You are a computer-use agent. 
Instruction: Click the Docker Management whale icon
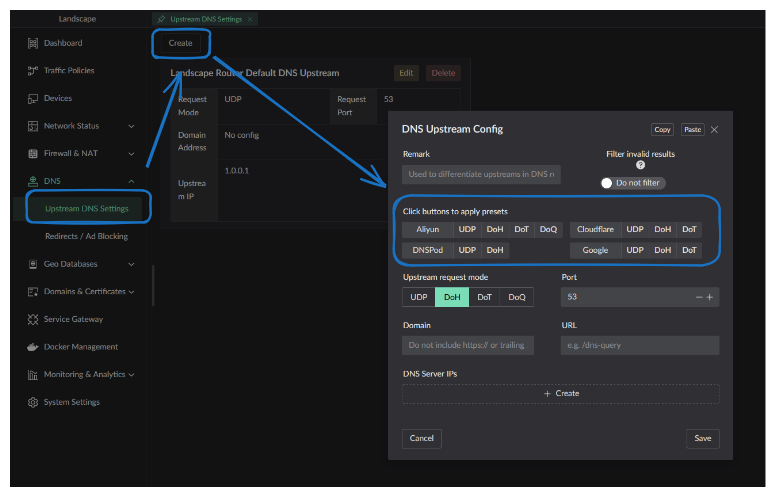click(x=33, y=347)
